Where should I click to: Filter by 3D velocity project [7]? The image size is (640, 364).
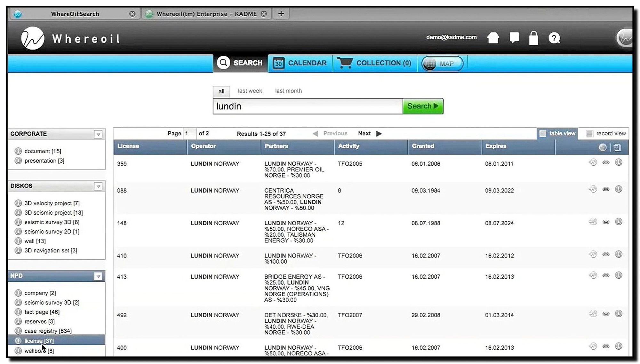coord(52,203)
